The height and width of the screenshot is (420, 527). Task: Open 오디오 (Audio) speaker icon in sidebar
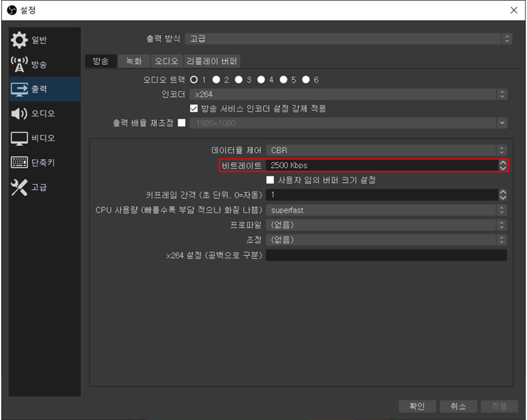[19, 114]
